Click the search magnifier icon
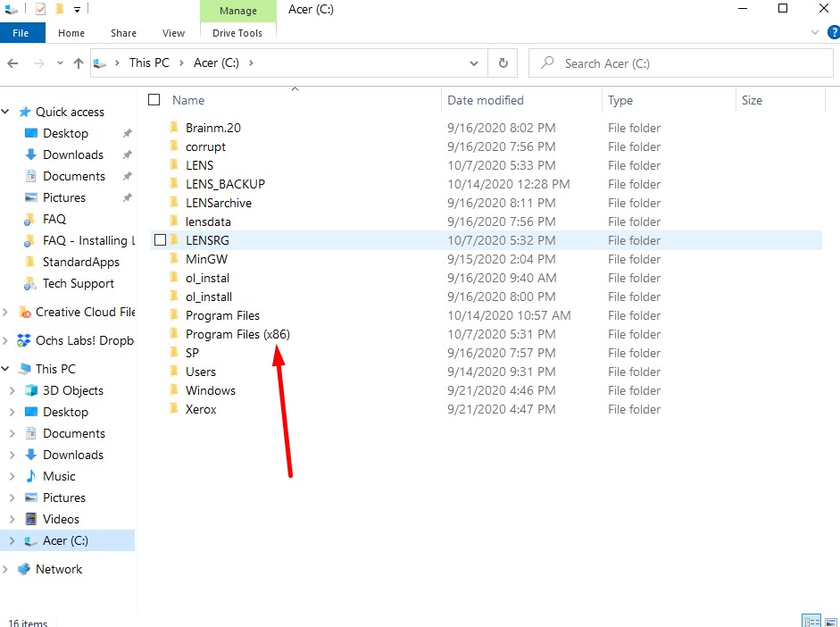Image resolution: width=840 pixels, height=627 pixels. pyautogui.click(x=547, y=63)
